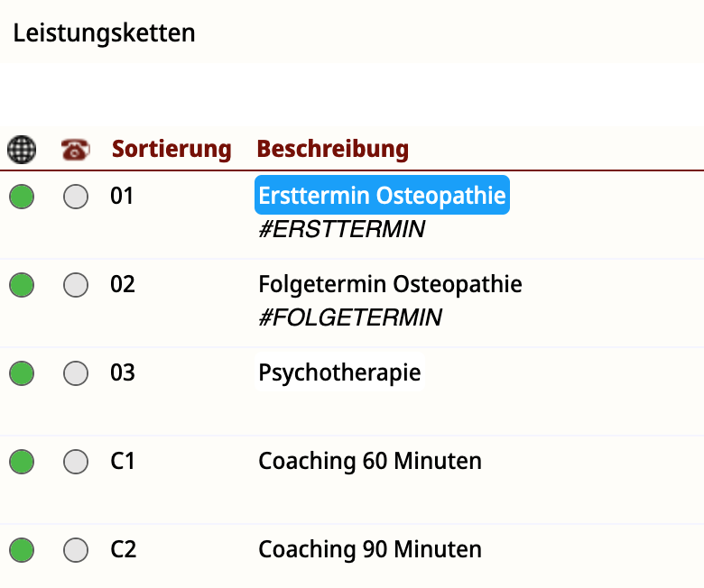Toggle gray phone status for row 01

pyautogui.click(x=76, y=197)
